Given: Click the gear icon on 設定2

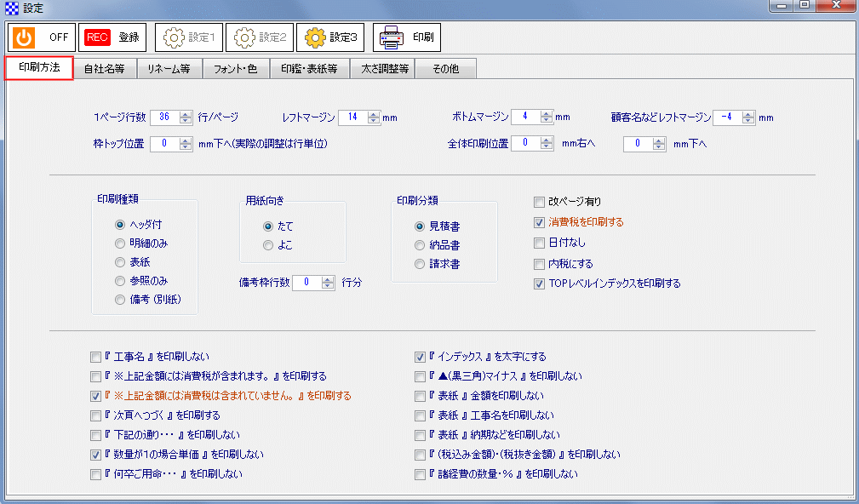Looking at the screenshot, I should (243, 37).
